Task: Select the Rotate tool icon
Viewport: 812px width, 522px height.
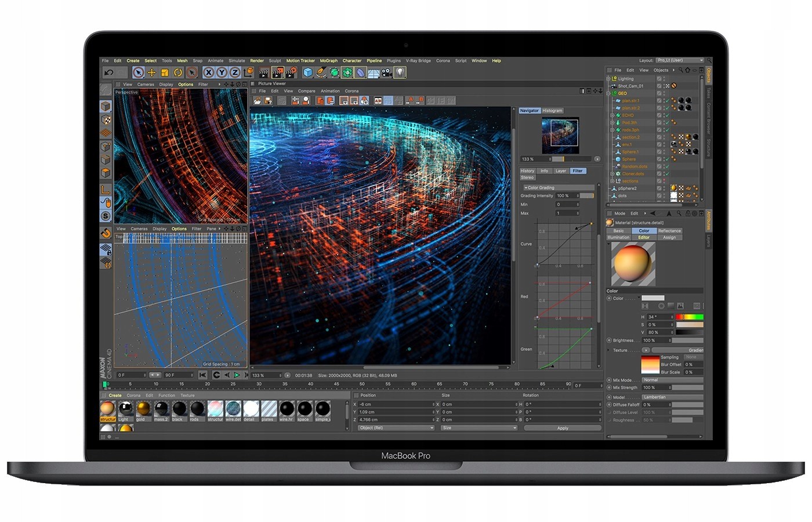Action: [x=178, y=72]
